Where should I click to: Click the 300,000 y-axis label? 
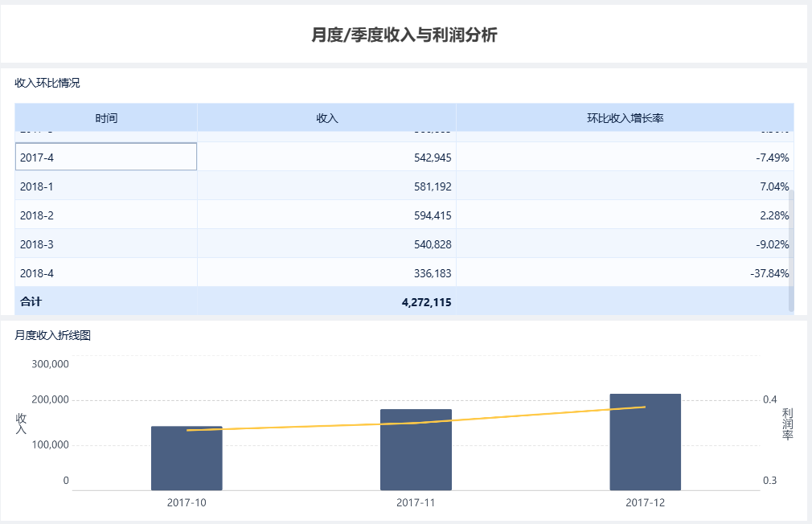tap(50, 364)
